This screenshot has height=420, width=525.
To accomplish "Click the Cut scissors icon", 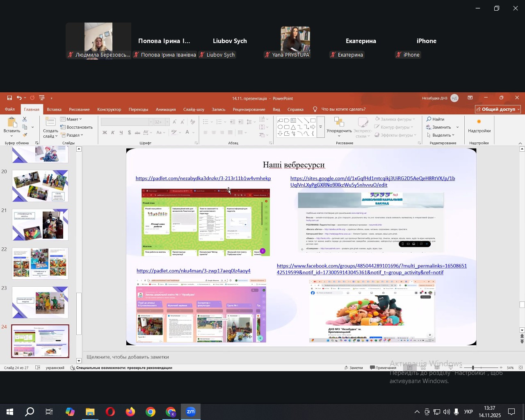I will coord(25,119).
